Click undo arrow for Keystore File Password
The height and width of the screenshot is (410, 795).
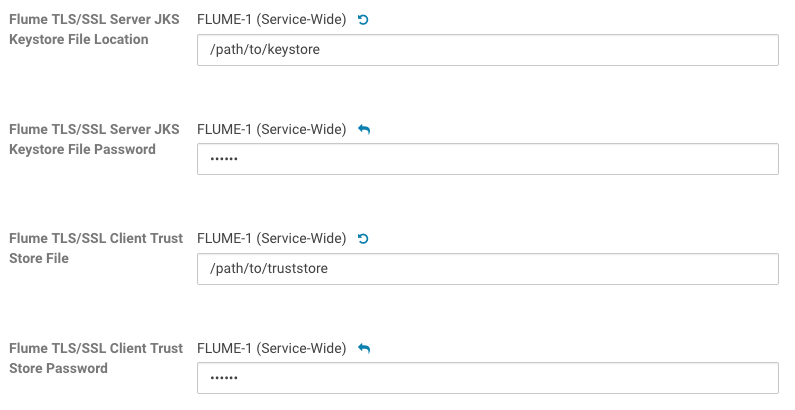[x=364, y=129]
